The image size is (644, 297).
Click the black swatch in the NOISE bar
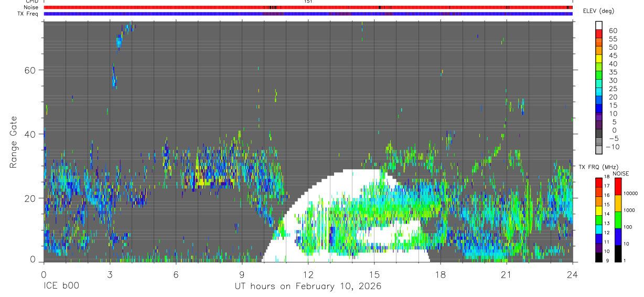point(618,254)
